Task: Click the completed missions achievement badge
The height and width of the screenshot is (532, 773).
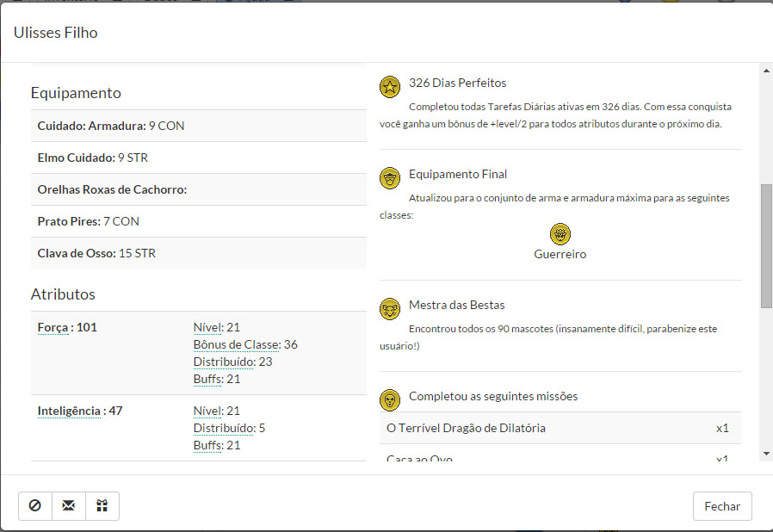Action: tap(390, 399)
